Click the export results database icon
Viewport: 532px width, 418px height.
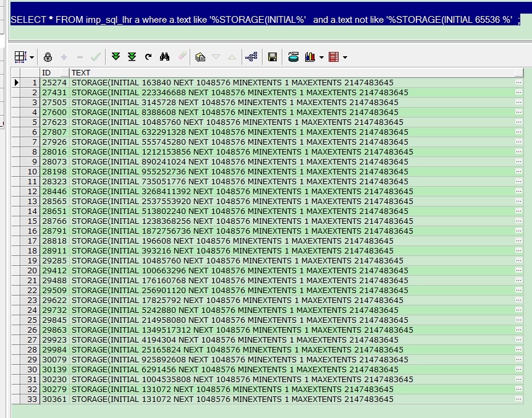point(293,57)
